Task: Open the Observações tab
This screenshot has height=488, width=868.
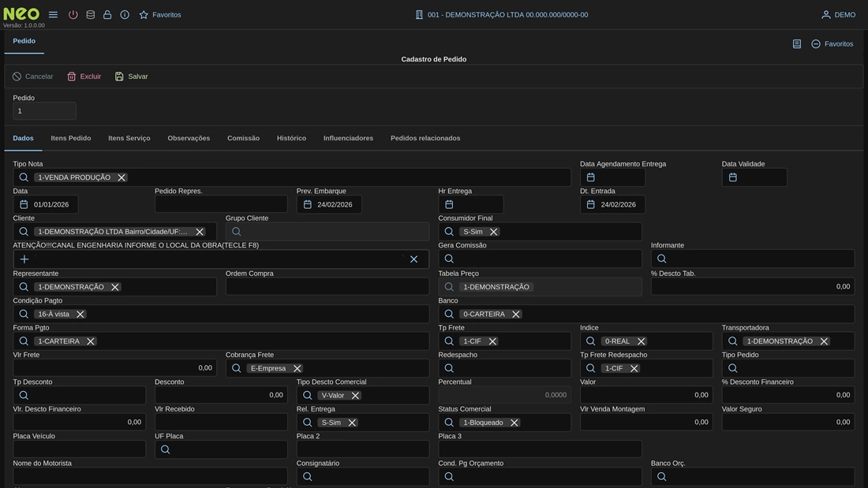Action: (189, 138)
